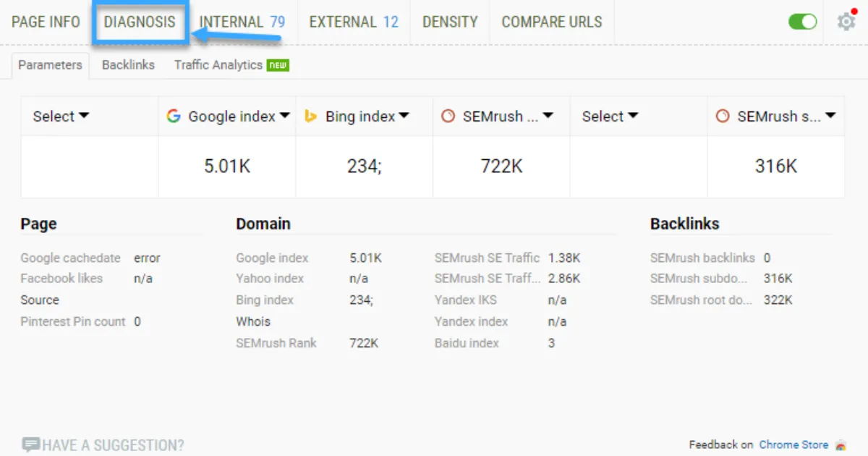Click SEMrush root do... label under Backlinks

tap(702, 300)
